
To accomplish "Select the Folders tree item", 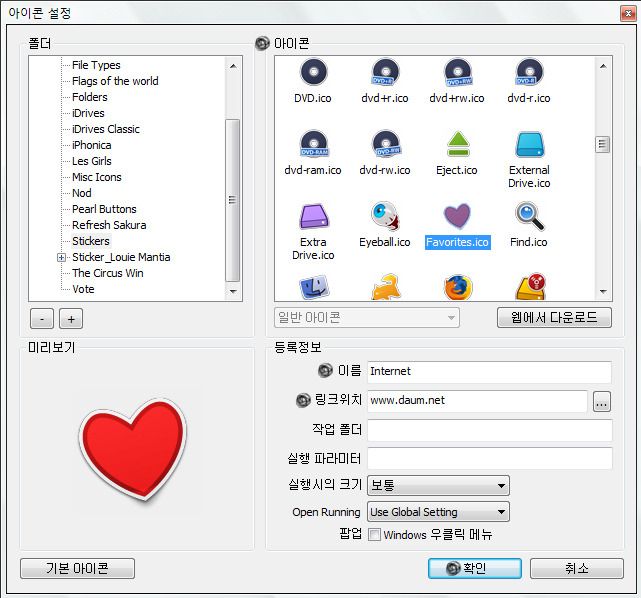I will click(x=90, y=97).
